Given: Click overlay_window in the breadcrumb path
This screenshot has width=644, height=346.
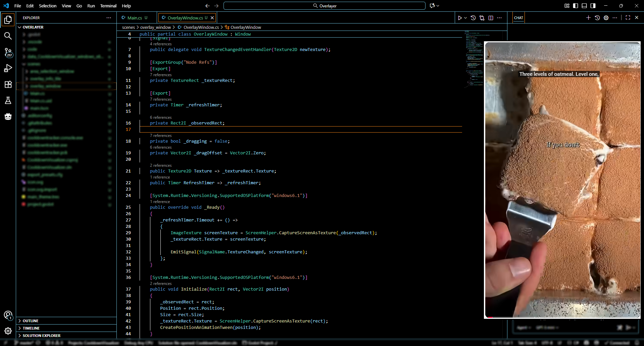Looking at the screenshot, I should 155,28.
